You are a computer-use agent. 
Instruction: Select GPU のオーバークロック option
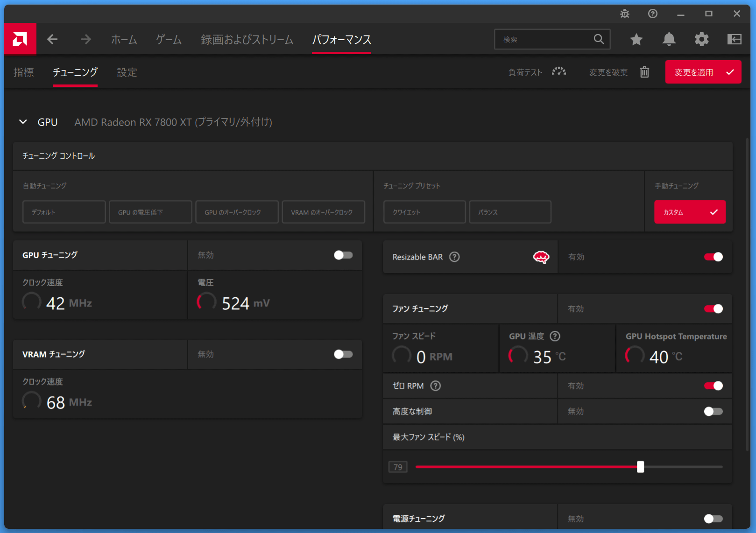[237, 212]
